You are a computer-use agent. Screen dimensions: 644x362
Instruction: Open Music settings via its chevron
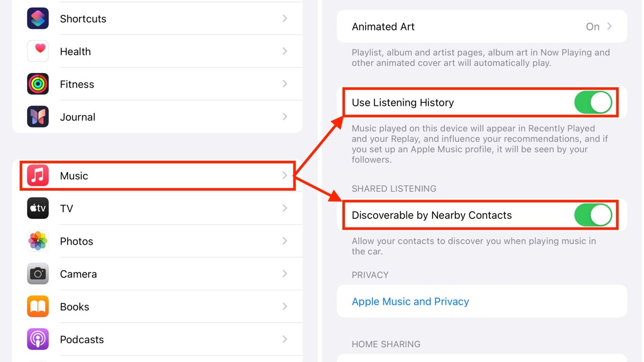coord(285,175)
